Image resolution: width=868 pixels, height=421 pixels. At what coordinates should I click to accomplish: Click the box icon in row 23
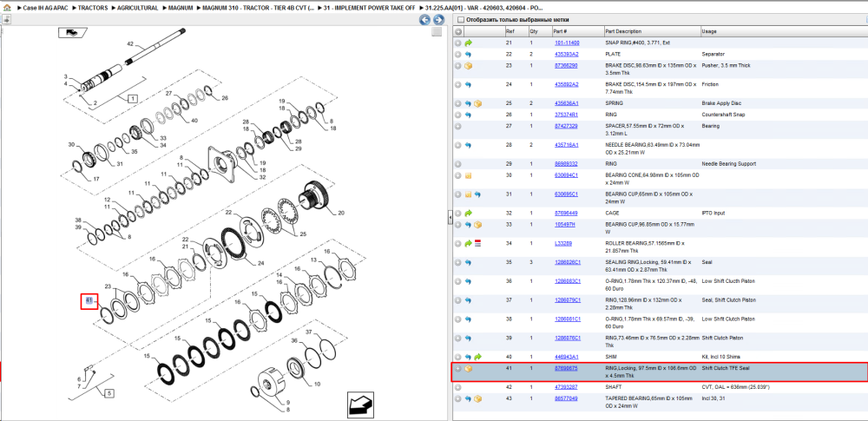point(469,66)
